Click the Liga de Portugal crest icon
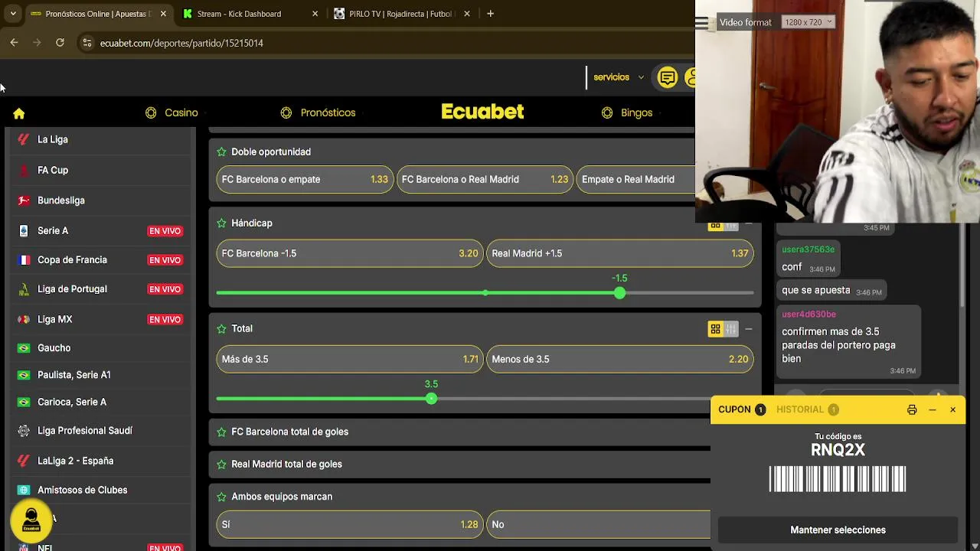The height and width of the screenshot is (551, 980). point(24,289)
